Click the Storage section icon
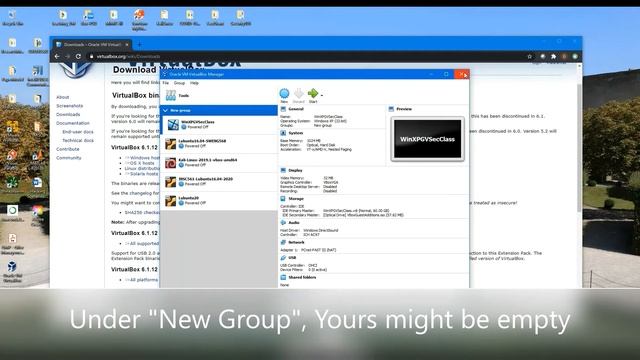640x360 pixels. tap(283, 199)
